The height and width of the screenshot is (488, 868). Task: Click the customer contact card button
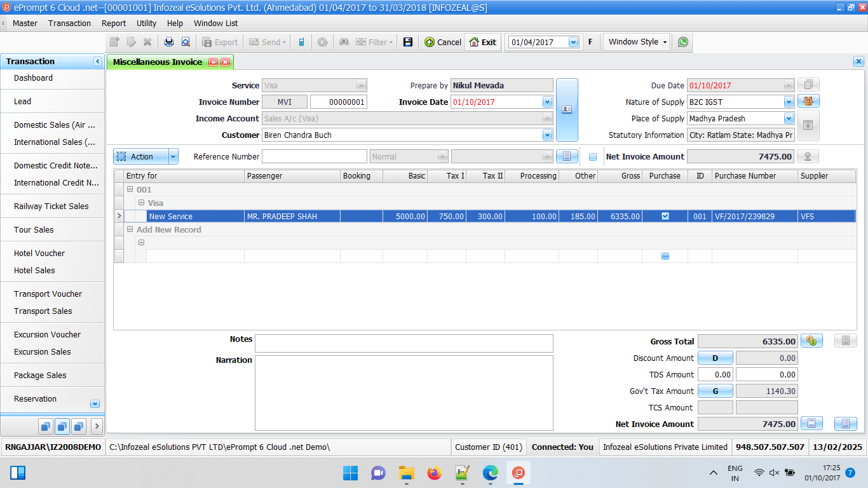[567, 110]
